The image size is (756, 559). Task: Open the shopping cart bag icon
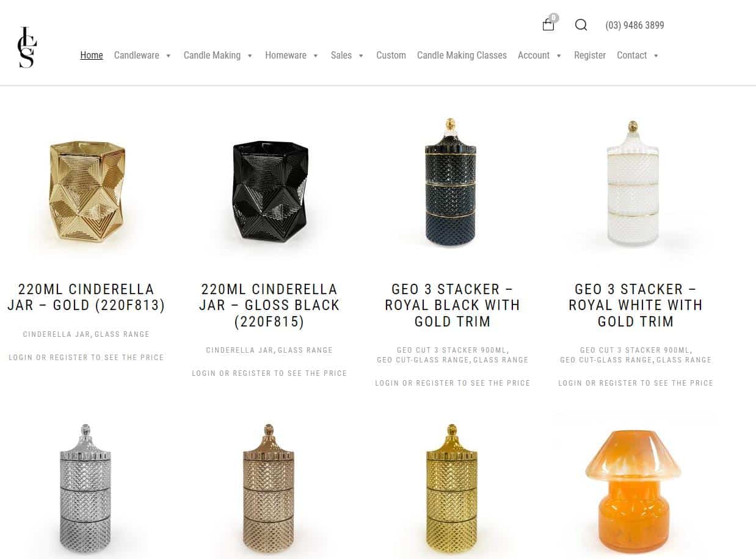[548, 24]
